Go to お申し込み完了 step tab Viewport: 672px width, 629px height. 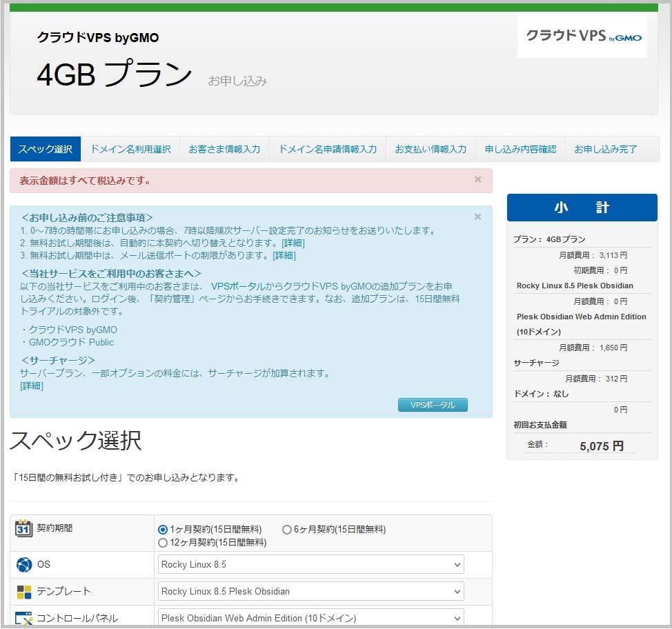[606, 149]
